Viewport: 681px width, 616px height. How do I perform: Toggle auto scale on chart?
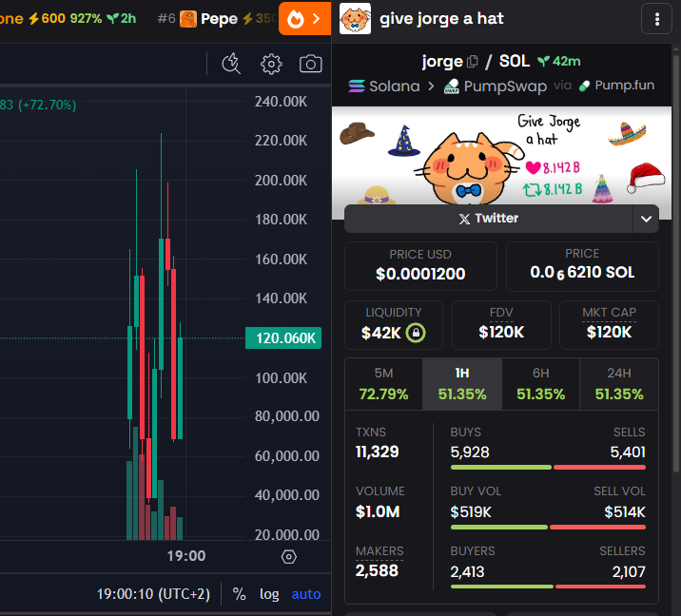point(306,594)
